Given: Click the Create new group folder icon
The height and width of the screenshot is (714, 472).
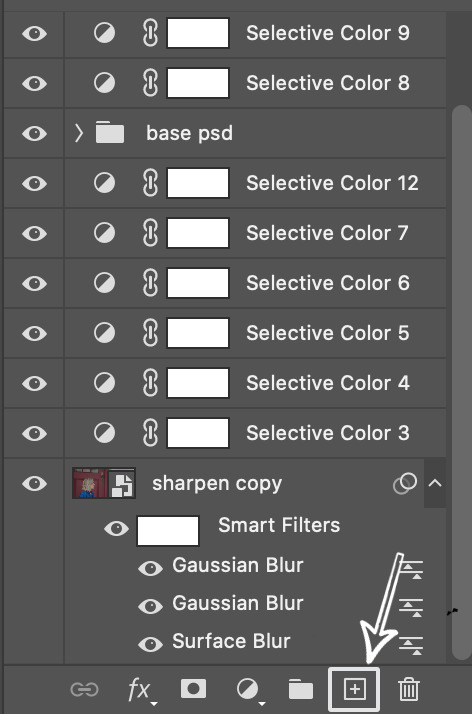Looking at the screenshot, I should click(x=301, y=689).
